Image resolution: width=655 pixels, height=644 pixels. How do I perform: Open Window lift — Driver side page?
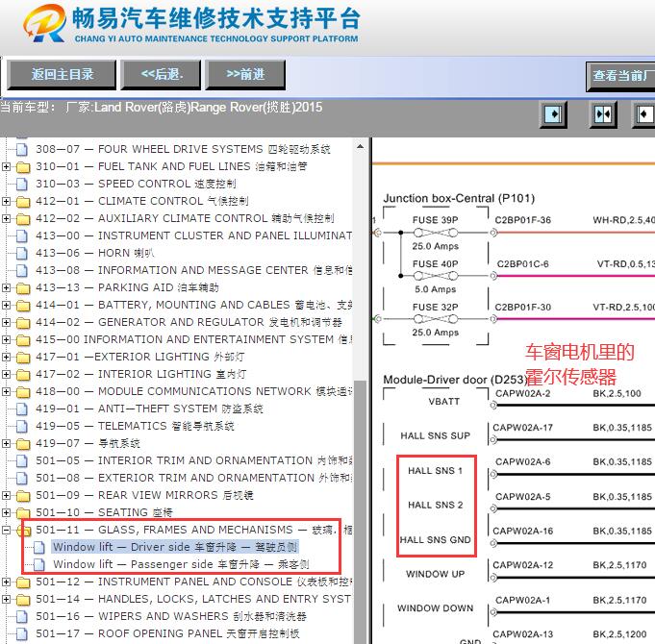coord(175,547)
